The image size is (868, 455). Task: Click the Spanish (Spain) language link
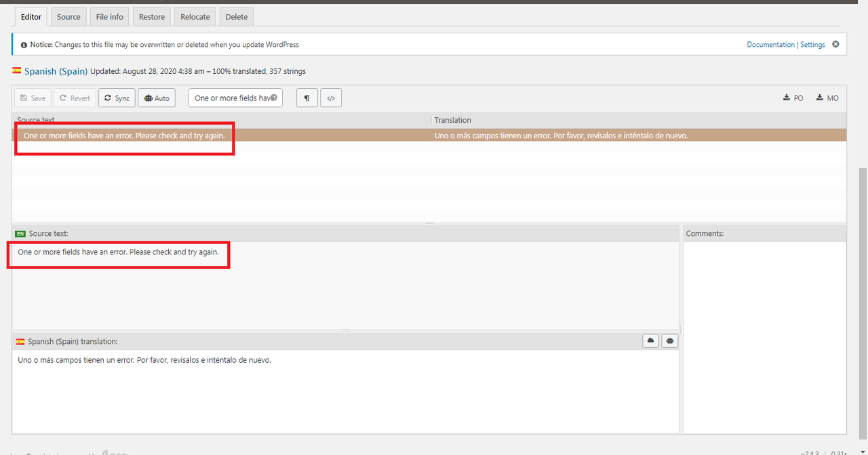[56, 71]
